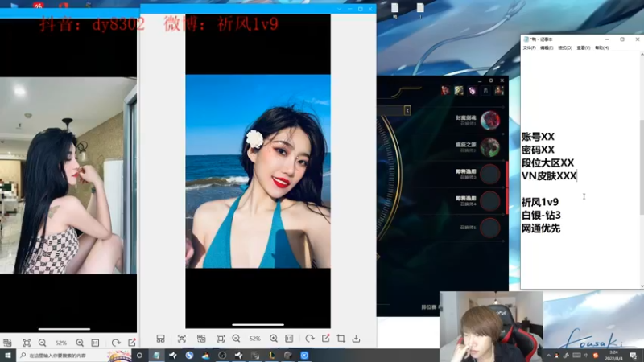Click line 密码XX in Notepad

click(538, 150)
